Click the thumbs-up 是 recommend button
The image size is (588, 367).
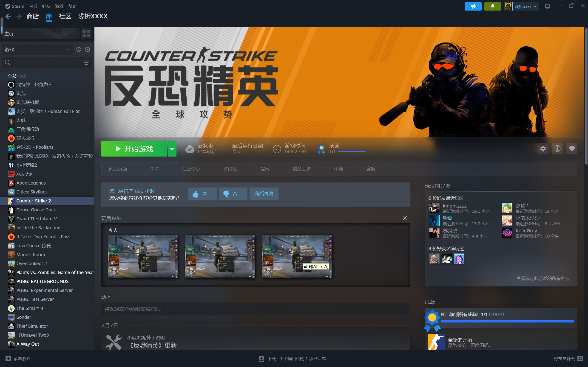pos(202,194)
